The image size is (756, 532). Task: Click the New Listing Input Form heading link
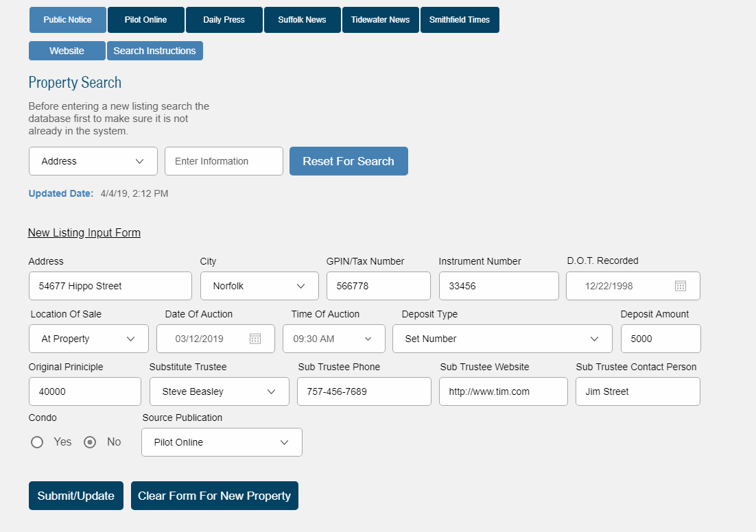(84, 233)
